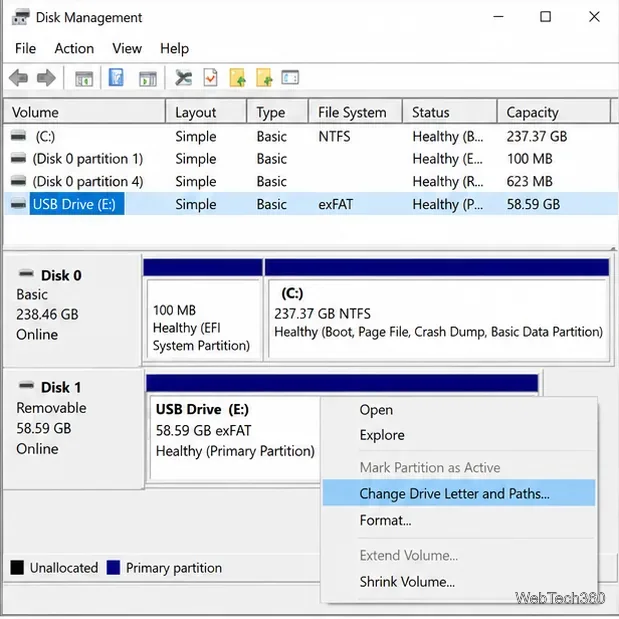
Task: Sort by the Layout column header
Action: pos(206,112)
